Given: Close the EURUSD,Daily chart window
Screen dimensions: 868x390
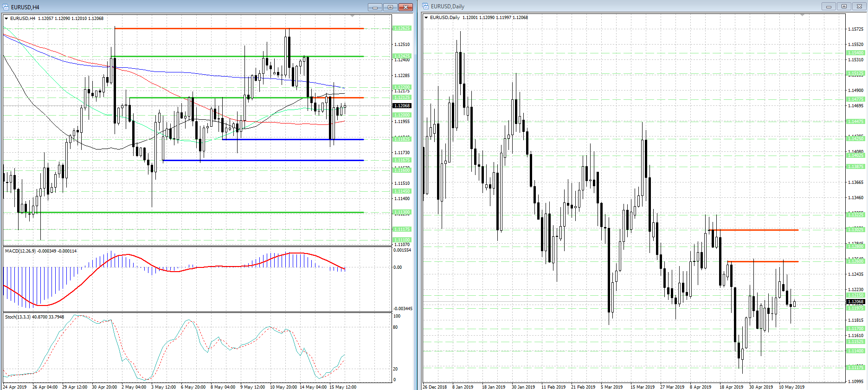Looking at the screenshot, I should (x=859, y=6).
